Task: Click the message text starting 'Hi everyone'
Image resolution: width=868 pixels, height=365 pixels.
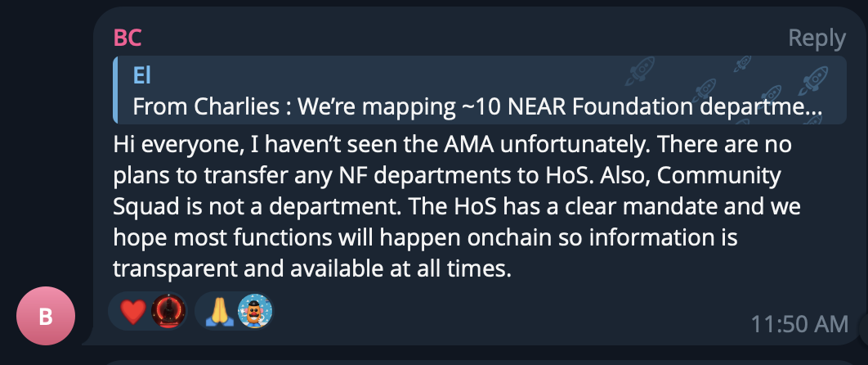Action: pos(457,206)
